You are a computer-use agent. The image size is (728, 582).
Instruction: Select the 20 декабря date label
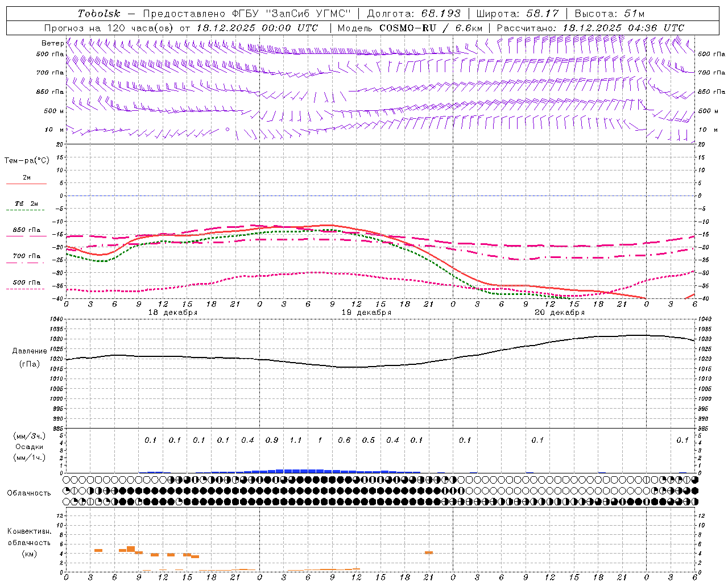[560, 313]
